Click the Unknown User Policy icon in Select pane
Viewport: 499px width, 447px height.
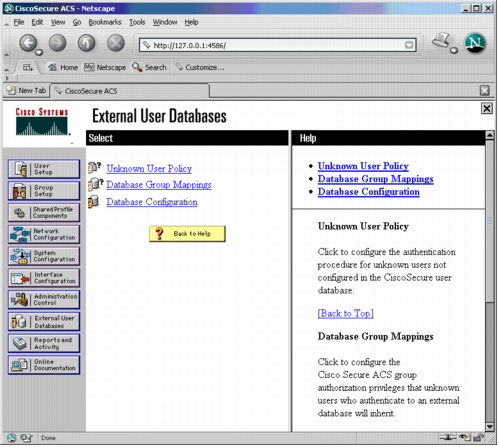coord(95,168)
